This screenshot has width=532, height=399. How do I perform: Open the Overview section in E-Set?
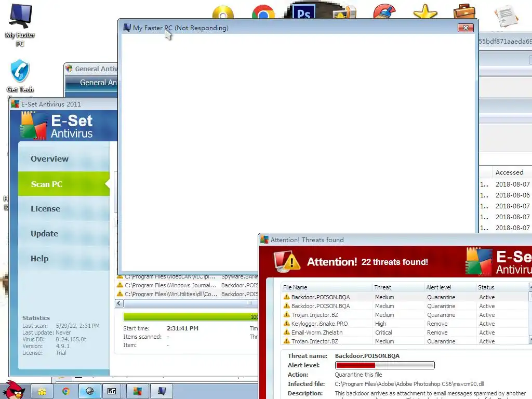(64, 159)
